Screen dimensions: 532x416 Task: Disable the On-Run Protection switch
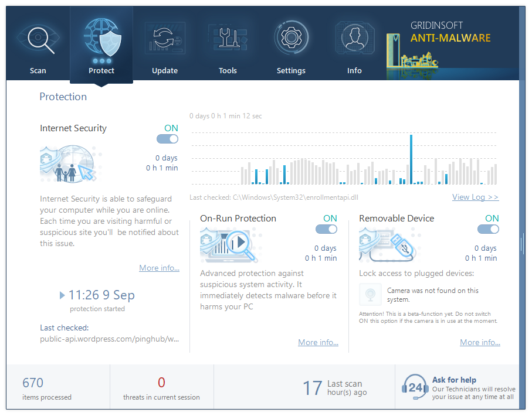click(326, 229)
